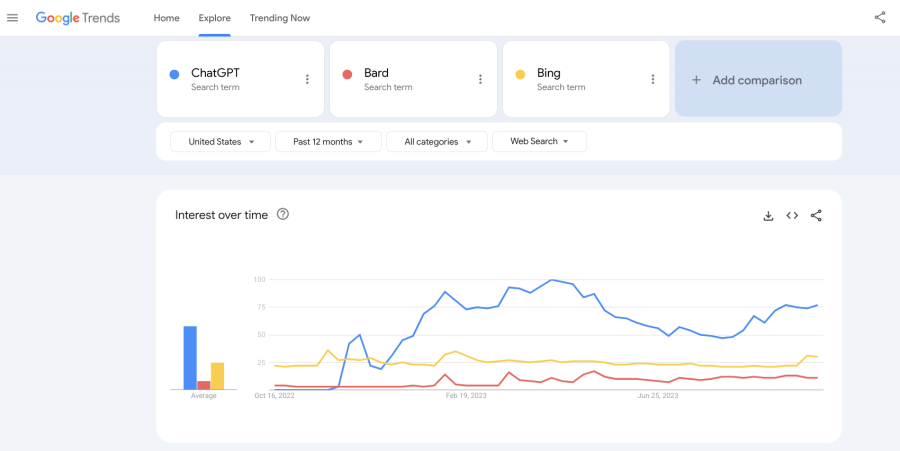Viewport: 900px width, 451px height.
Task: Download the Interest over time chart data
Action: click(x=768, y=215)
